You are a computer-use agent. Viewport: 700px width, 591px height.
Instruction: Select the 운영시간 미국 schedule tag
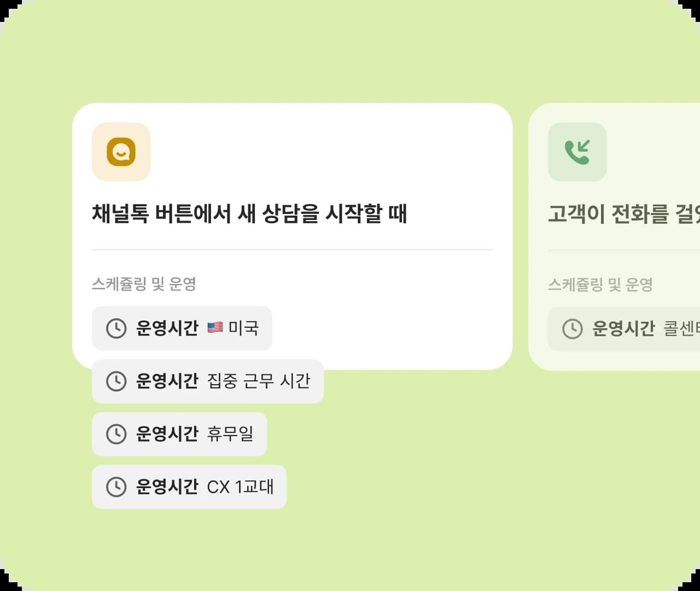[182, 328]
